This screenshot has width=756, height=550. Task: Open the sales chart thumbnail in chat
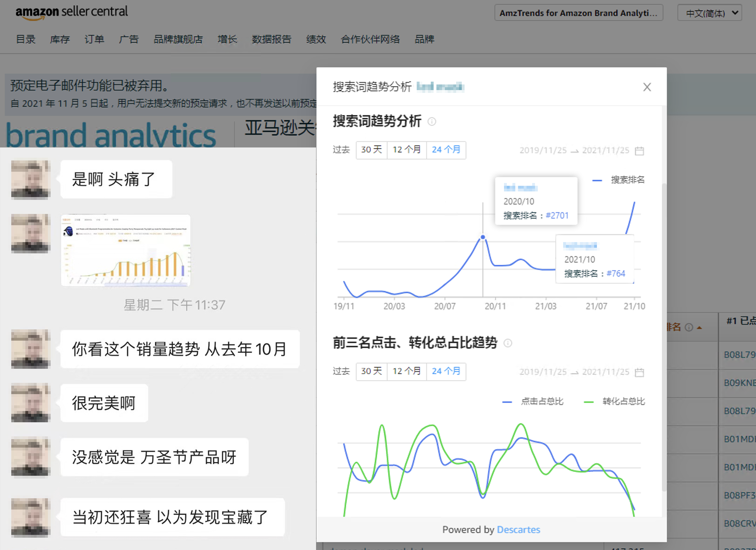[x=126, y=250]
